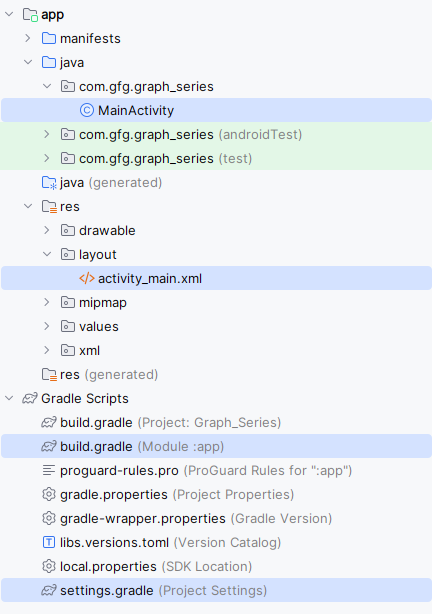Click the settings.gradle elephant icon
This screenshot has width=432, height=614.
(x=49, y=590)
